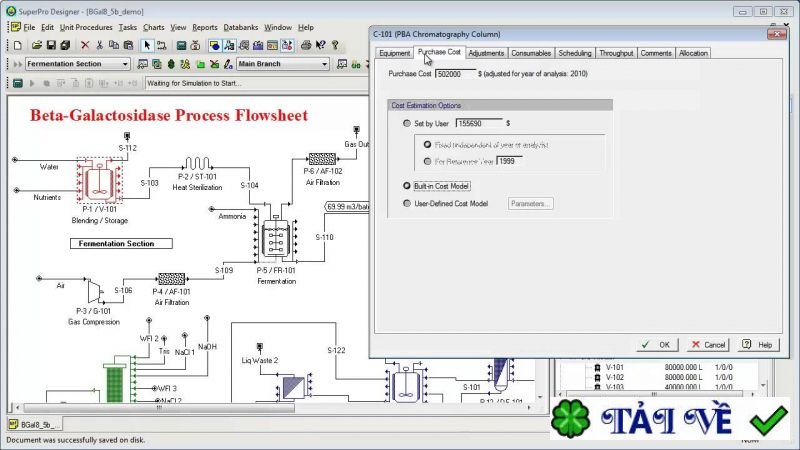
Task: Click the V-101 row in equipment list
Action: tap(663, 367)
